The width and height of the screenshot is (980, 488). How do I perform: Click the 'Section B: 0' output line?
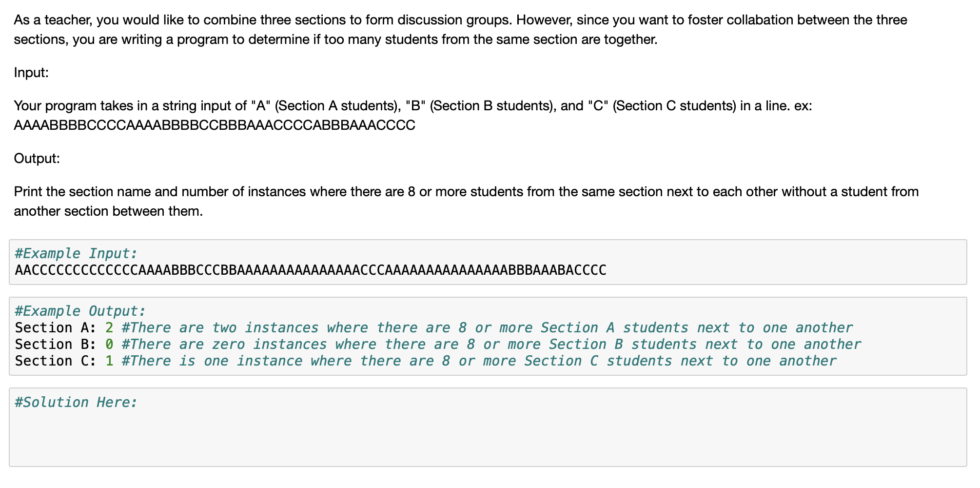pos(64,344)
